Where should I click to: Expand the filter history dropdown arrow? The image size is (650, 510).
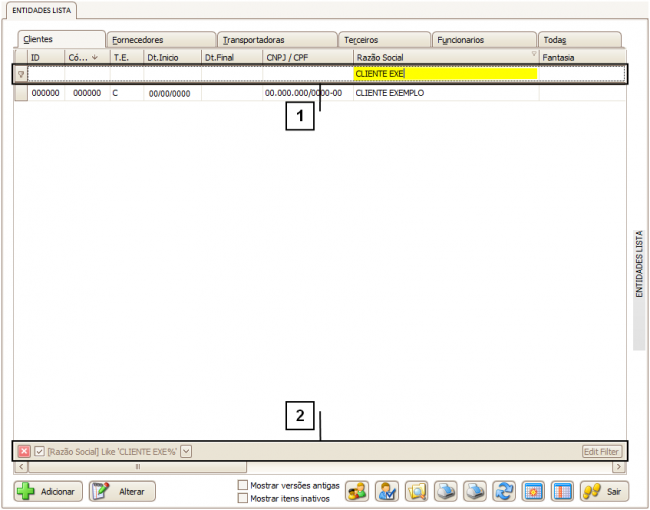tap(186, 452)
